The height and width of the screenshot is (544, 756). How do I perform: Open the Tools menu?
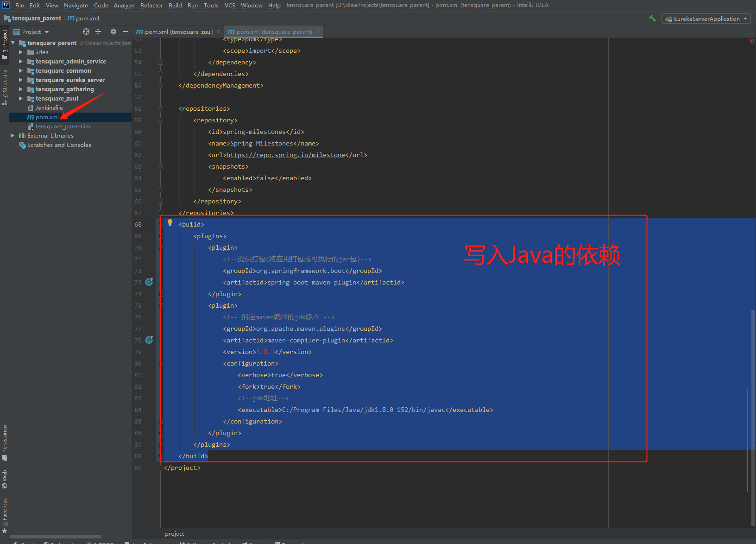[x=211, y=5]
